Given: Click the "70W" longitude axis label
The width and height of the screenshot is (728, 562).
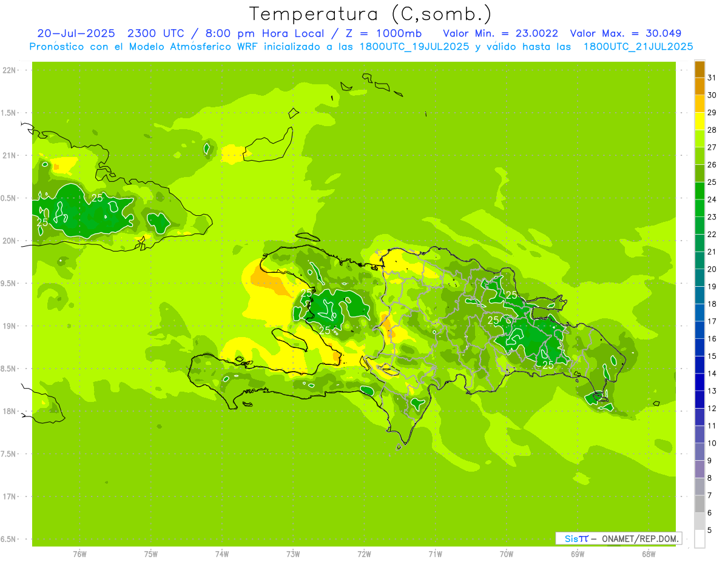Looking at the screenshot, I should coord(507,554).
